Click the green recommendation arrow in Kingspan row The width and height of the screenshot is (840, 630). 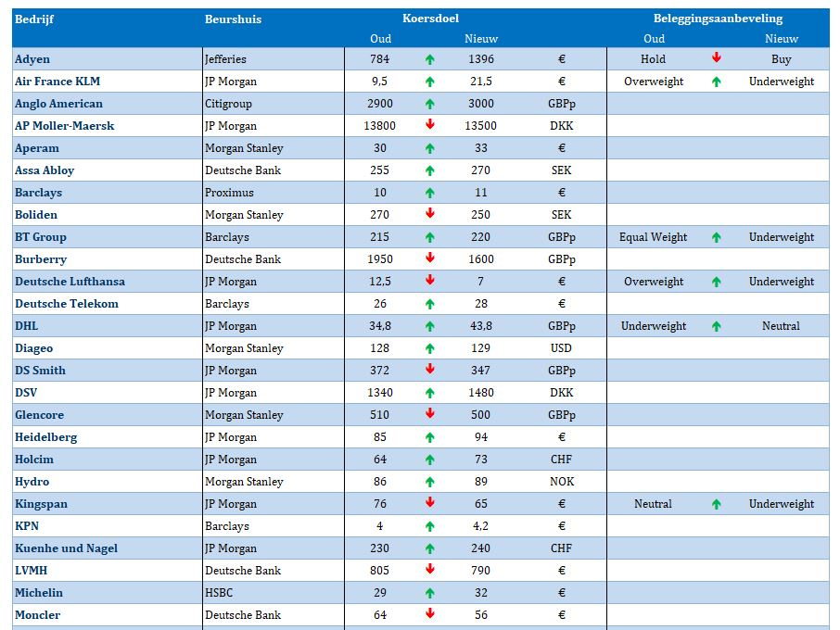pos(717,504)
